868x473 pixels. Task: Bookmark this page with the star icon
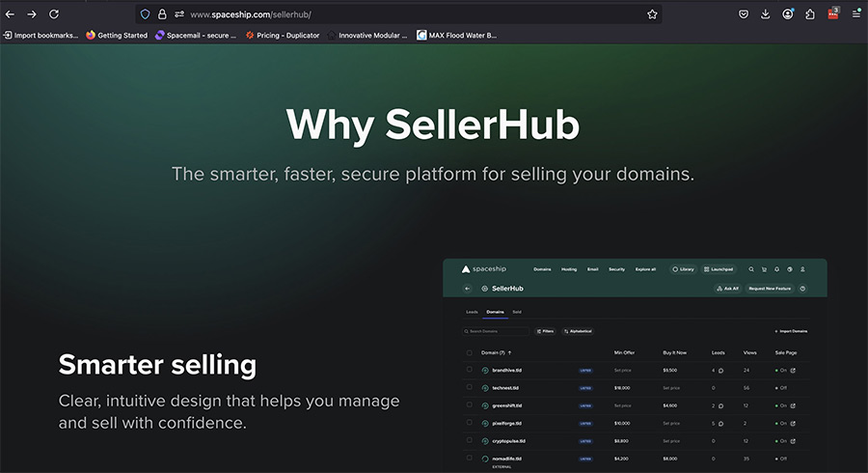click(x=652, y=14)
